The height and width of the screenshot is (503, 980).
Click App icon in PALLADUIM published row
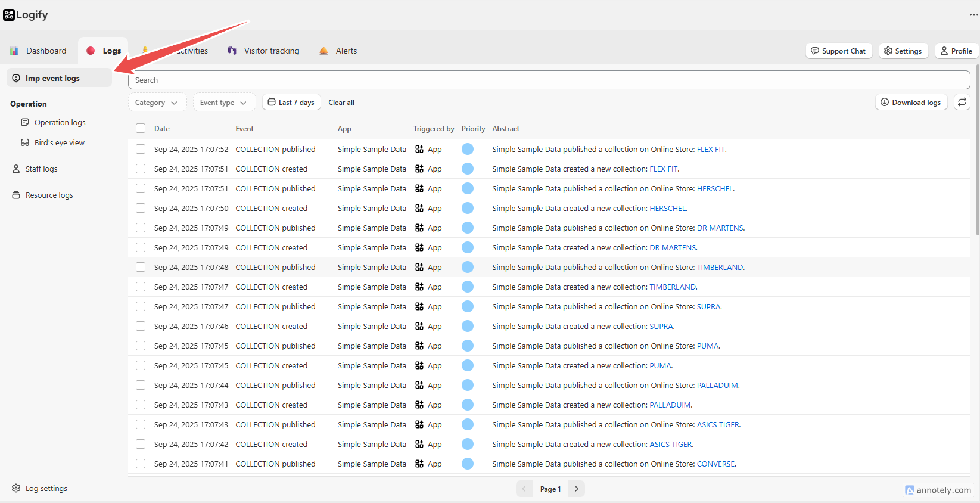point(419,385)
